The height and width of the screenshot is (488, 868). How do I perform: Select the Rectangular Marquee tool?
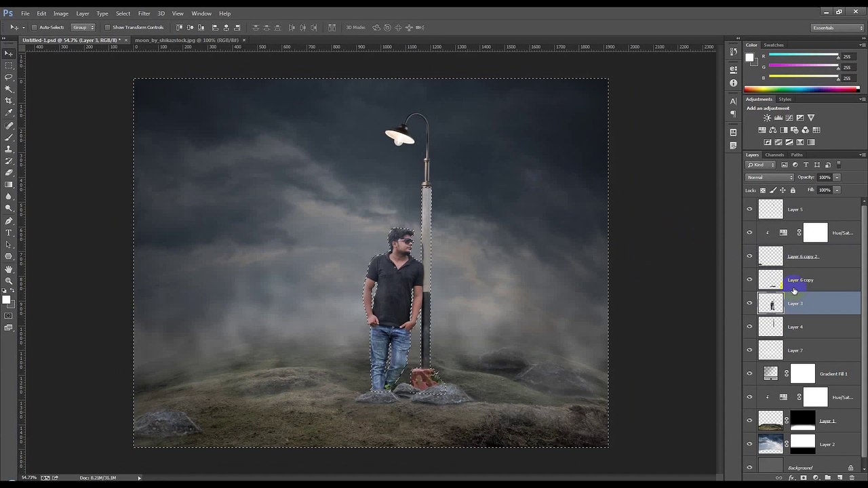pyautogui.click(x=8, y=65)
